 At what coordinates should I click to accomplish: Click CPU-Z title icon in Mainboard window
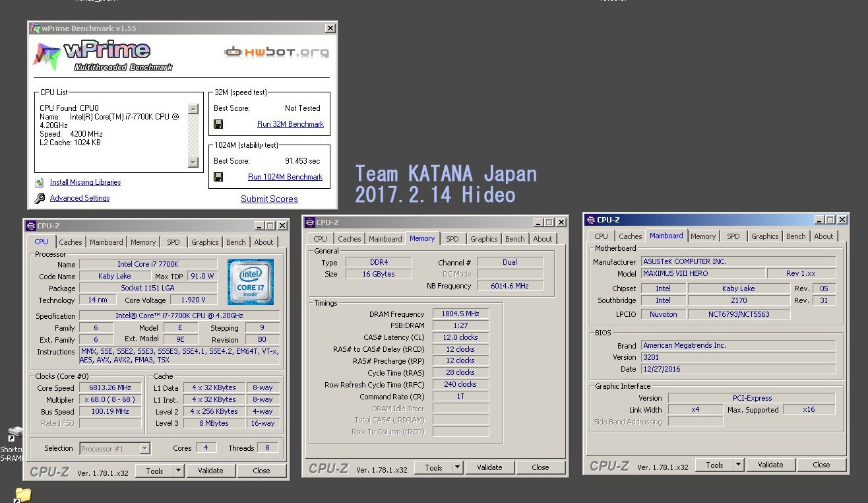coord(590,220)
